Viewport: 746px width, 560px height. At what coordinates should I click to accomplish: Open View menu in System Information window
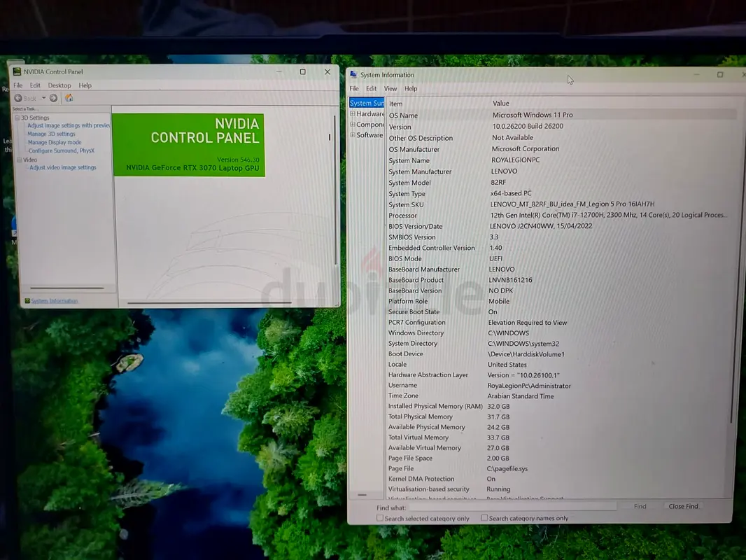click(390, 88)
